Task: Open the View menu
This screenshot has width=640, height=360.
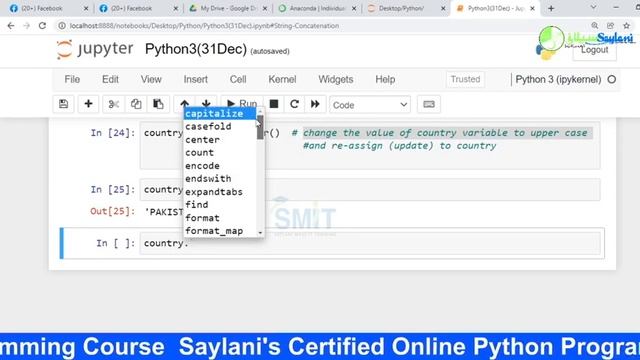Action: [151, 79]
